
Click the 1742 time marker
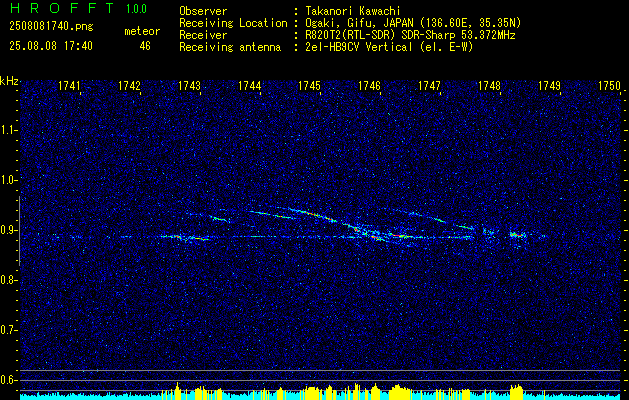(x=130, y=86)
